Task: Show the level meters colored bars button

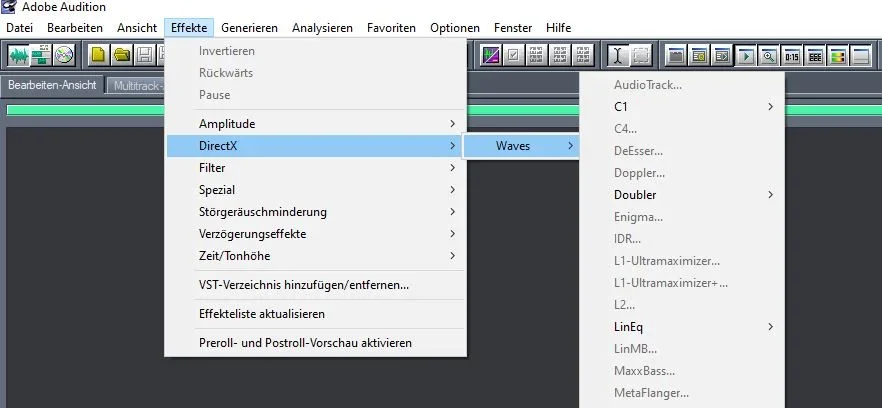Action: pyautogui.click(x=838, y=56)
